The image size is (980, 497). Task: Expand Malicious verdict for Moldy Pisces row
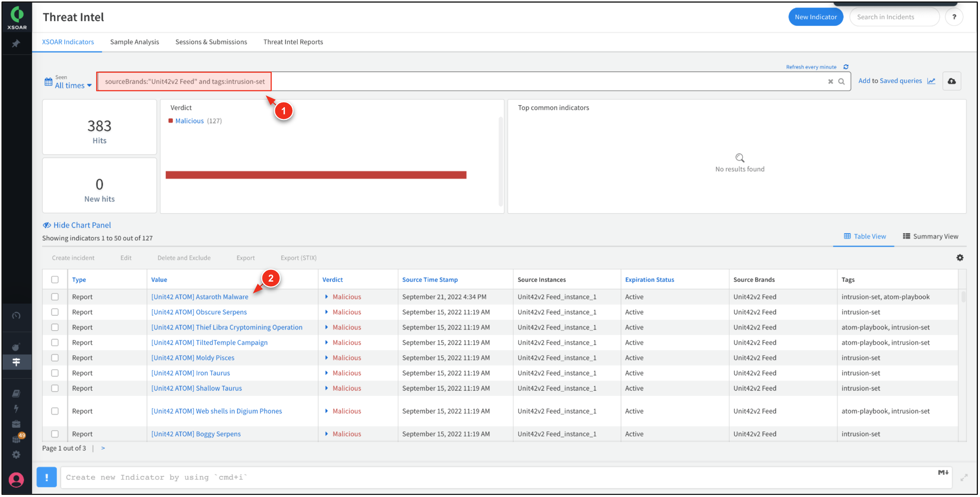click(x=327, y=357)
